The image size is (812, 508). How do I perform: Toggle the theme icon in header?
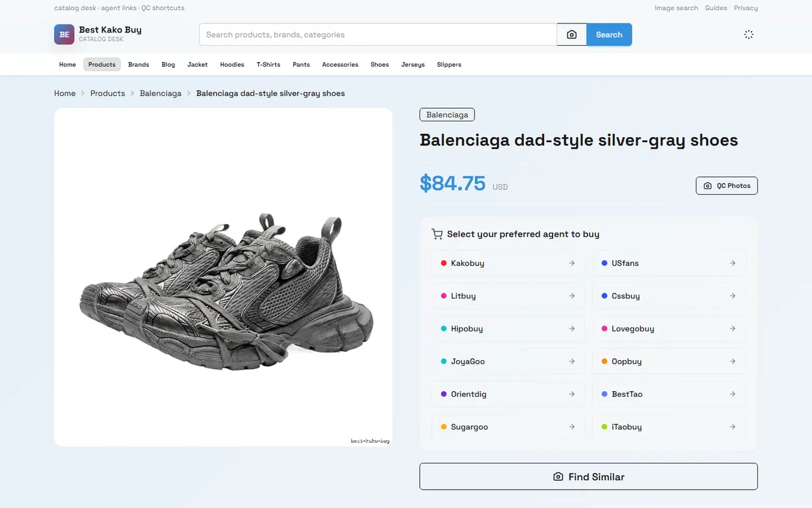(749, 34)
